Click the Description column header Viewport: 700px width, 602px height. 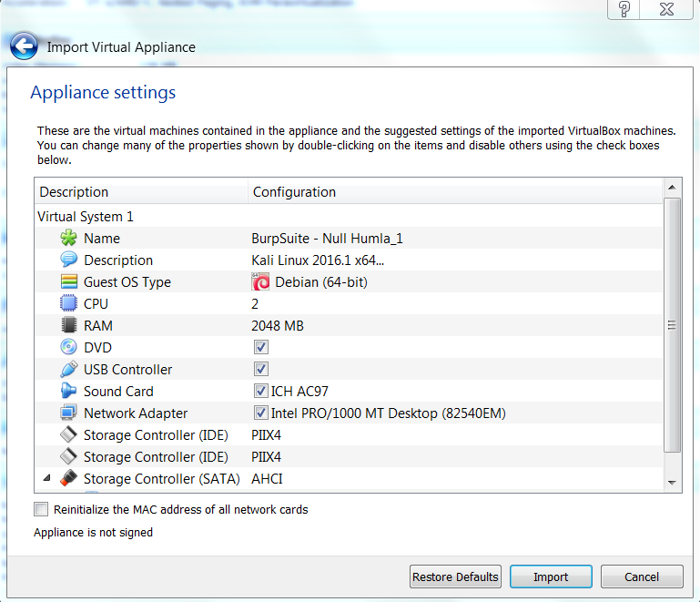click(x=141, y=191)
